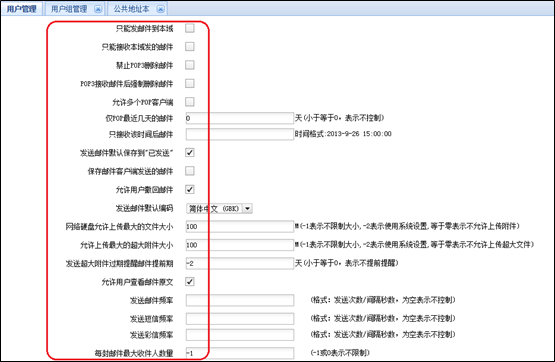
Task: Check 只能接收本域发的邮件 option
Action: [x=190, y=47]
